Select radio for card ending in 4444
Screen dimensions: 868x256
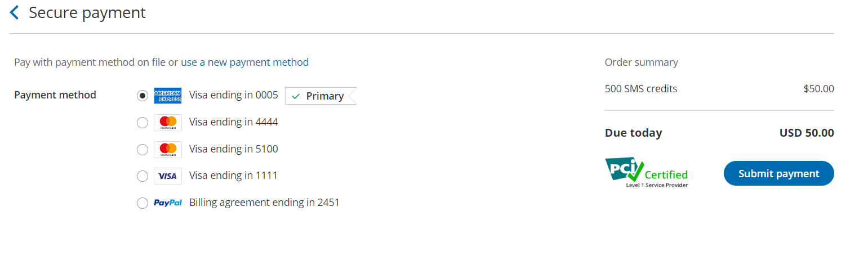(x=143, y=122)
